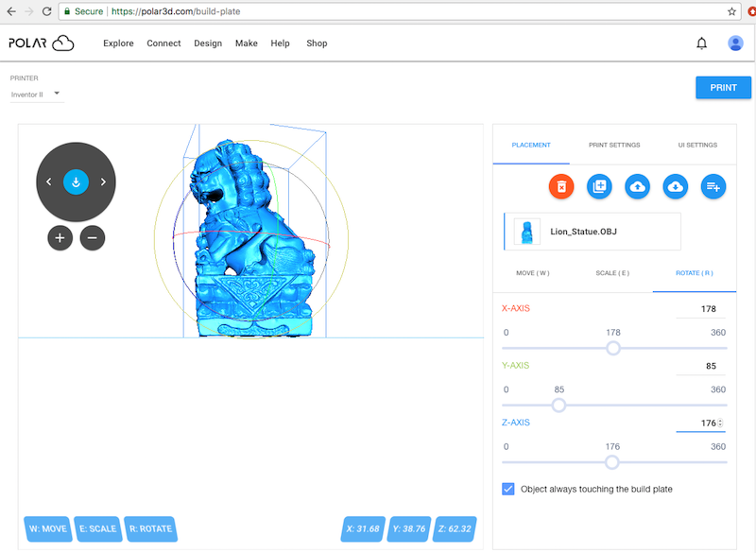Click the Y: 38.76 dimension button
Viewport: 756px width, 553px height.
[x=409, y=528]
